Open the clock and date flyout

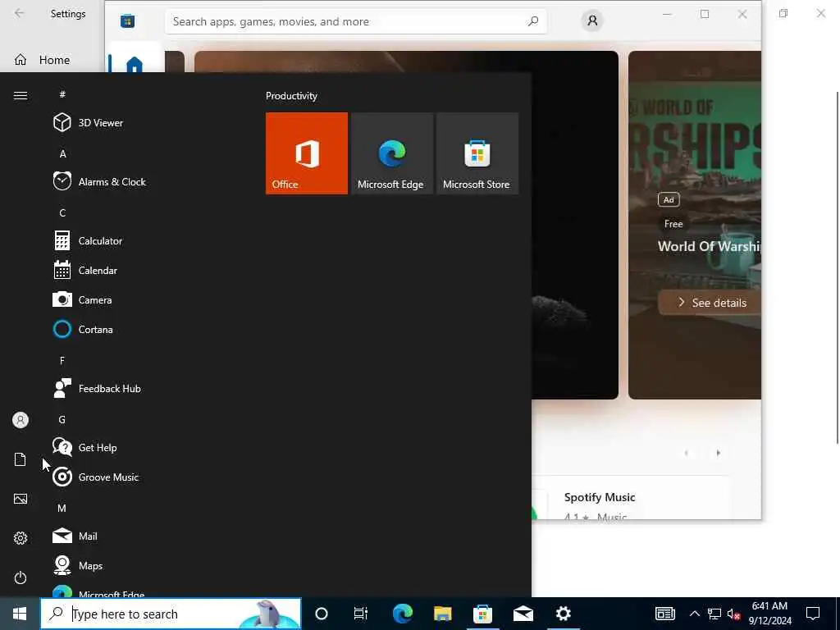pos(769,614)
